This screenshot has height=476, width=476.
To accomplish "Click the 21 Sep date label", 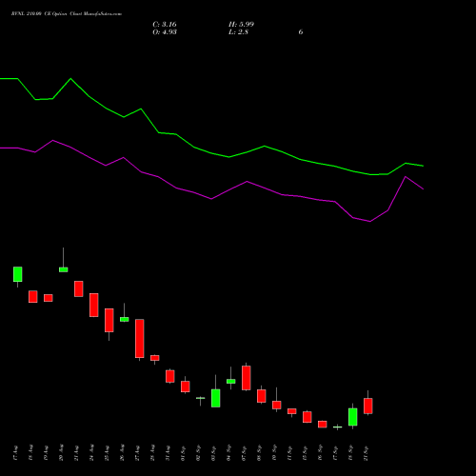I will 366,453.
